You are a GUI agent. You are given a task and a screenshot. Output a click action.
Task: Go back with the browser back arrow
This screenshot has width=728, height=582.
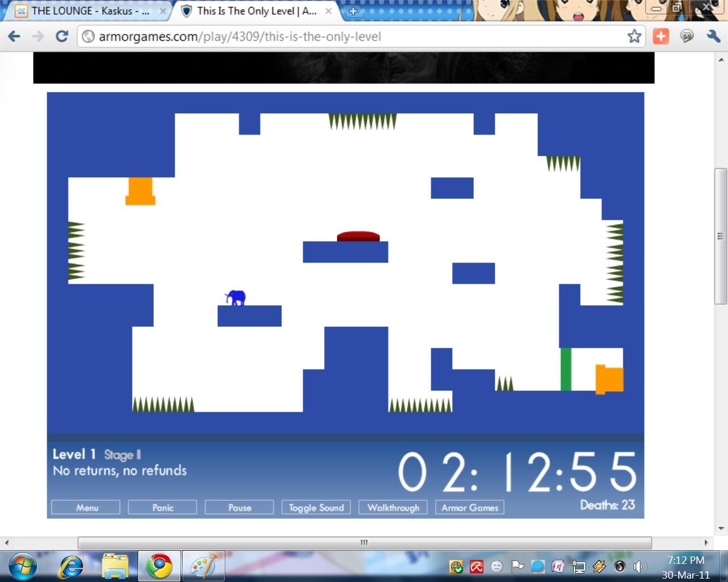pos(14,36)
